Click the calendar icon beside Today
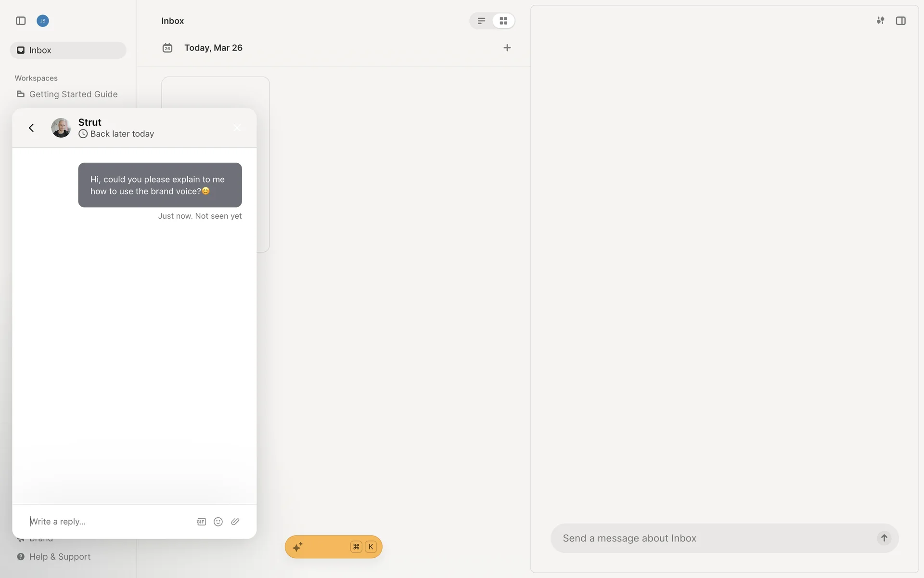 [167, 48]
